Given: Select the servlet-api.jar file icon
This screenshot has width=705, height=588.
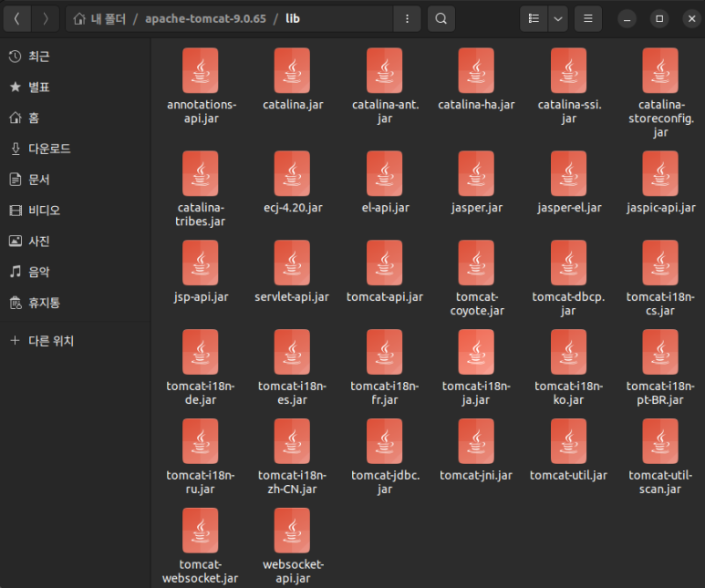Looking at the screenshot, I should (292, 263).
